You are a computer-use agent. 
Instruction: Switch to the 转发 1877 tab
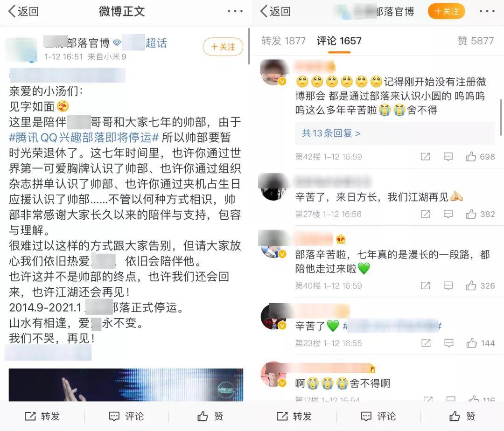coord(283,41)
